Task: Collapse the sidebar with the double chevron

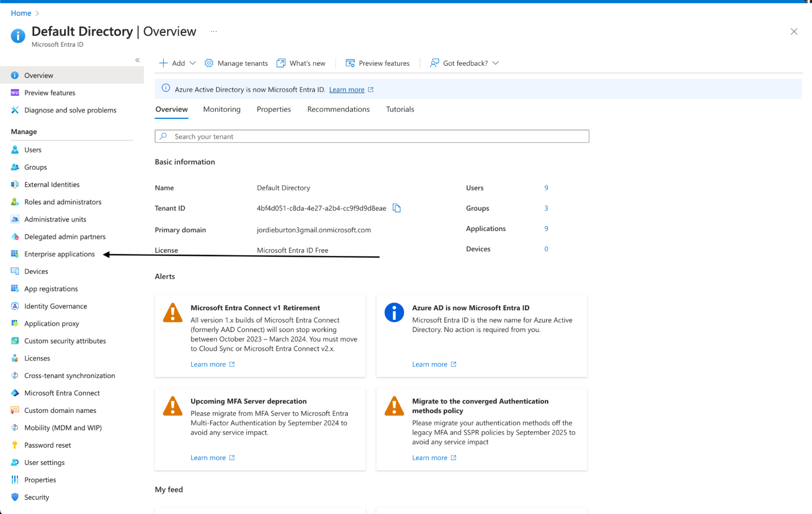Action: [x=137, y=60]
